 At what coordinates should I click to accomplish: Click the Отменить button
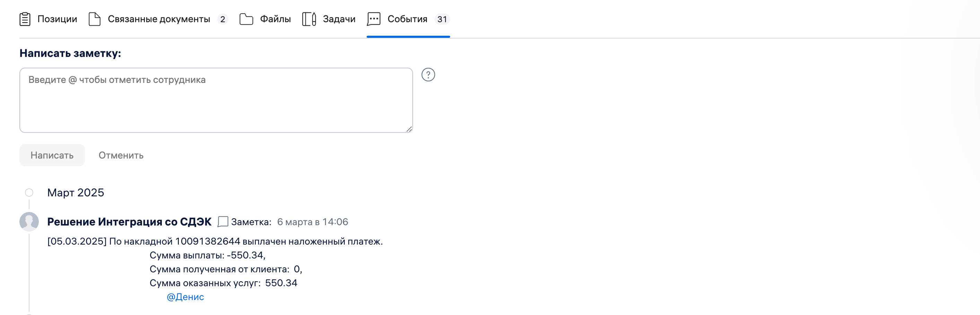point(121,155)
